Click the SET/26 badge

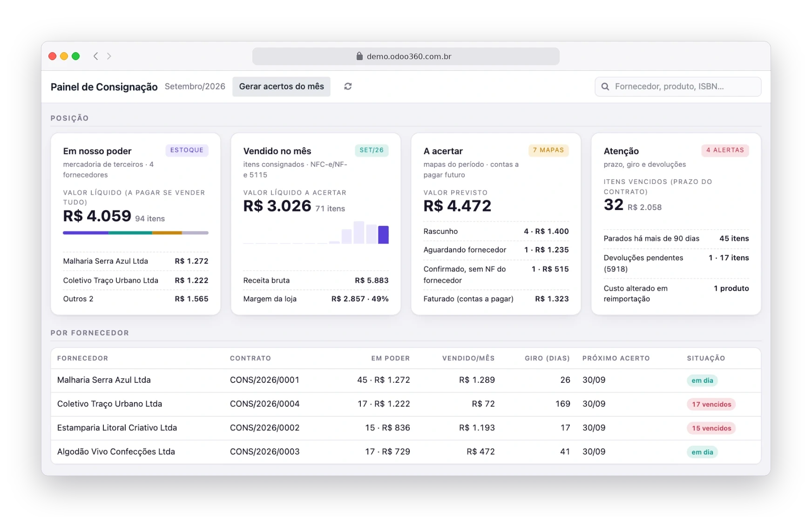click(372, 150)
